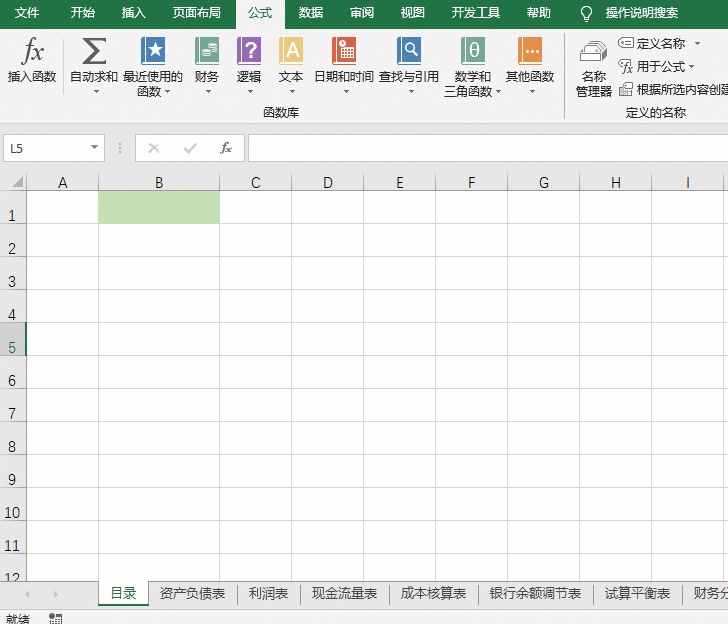The width and height of the screenshot is (728, 624).
Task: Click Use in Formula (用于公式) button
Action: tap(652, 66)
